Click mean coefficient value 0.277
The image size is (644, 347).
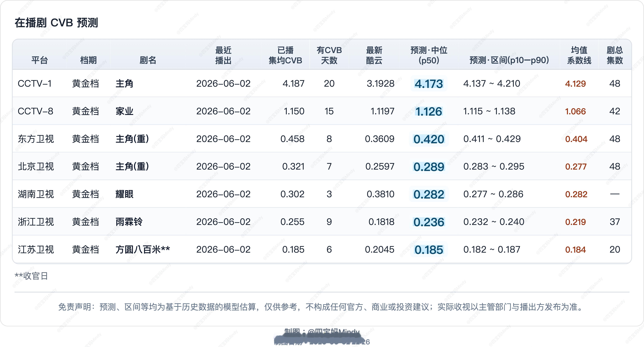(576, 167)
